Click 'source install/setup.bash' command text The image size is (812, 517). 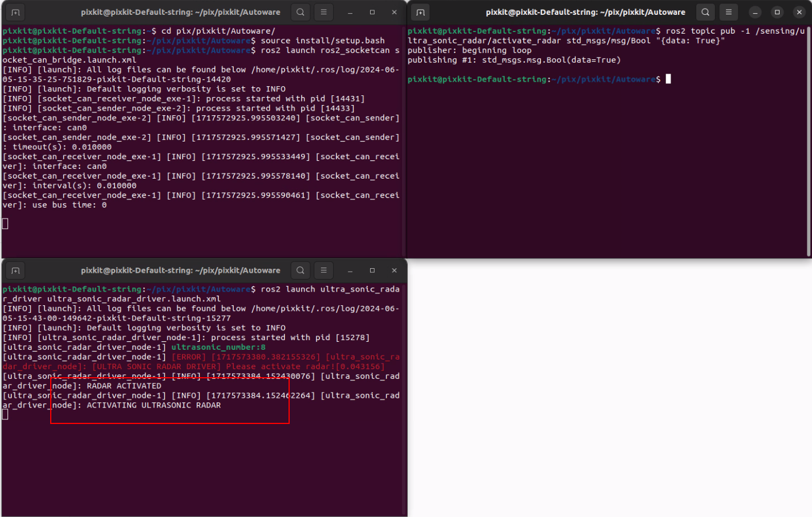pyautogui.click(x=323, y=41)
